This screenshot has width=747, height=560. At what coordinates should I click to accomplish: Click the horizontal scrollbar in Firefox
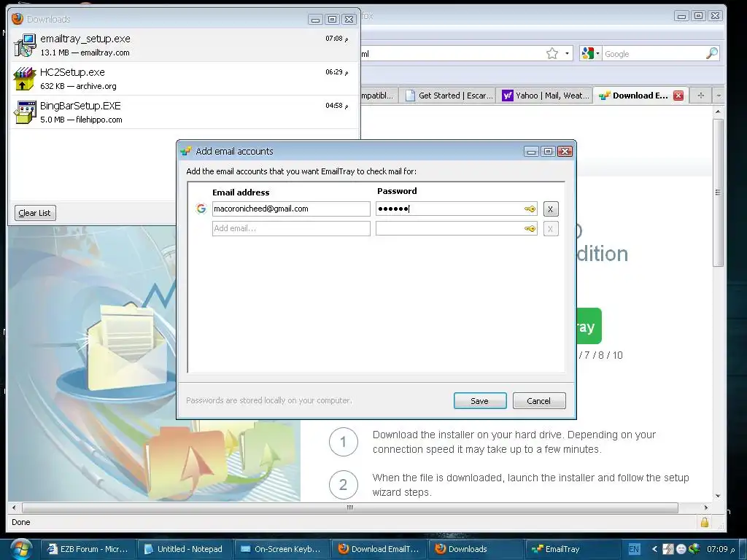coord(349,507)
